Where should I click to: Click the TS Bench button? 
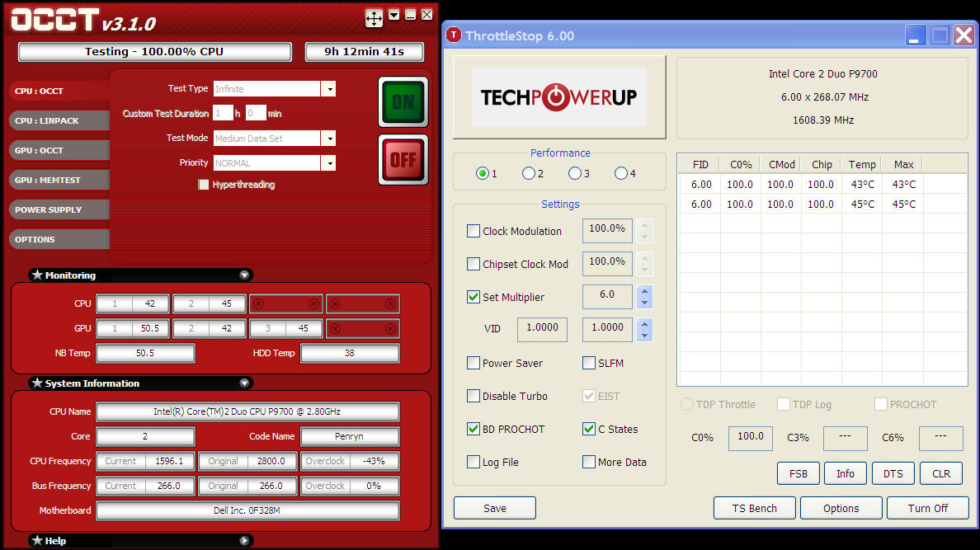pyautogui.click(x=754, y=508)
